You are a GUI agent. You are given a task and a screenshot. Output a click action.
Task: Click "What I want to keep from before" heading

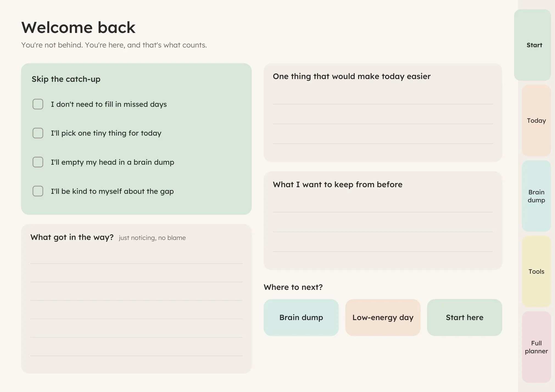tap(338, 184)
